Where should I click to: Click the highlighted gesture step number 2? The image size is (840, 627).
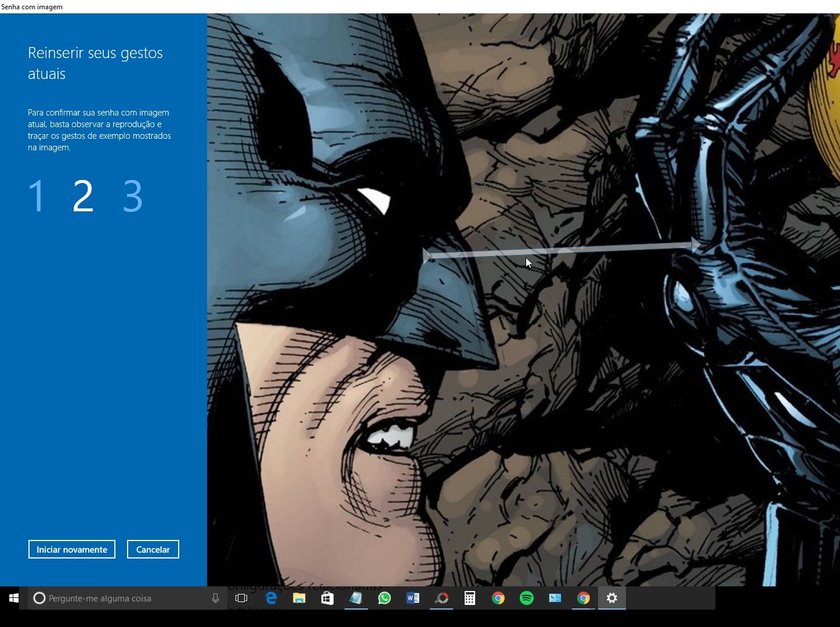coord(83,196)
